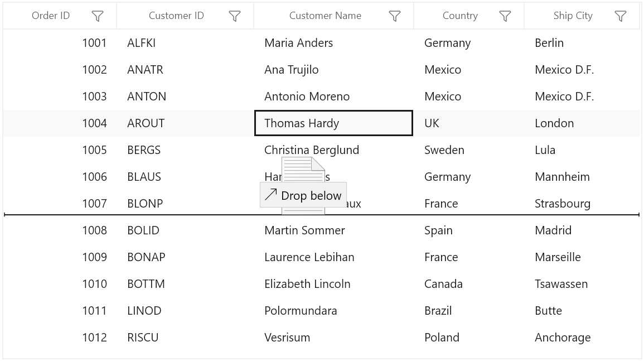The image size is (644, 361).
Task: Click the Berlin ship city cell
Action: [583, 43]
